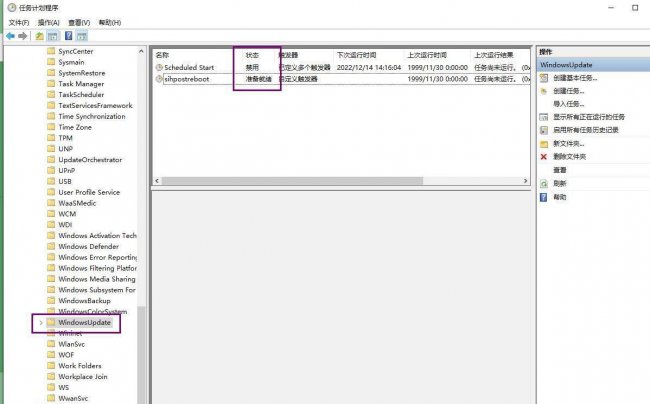Click 删除文件夹 action link
The height and width of the screenshot is (404, 650).
pyautogui.click(x=570, y=157)
